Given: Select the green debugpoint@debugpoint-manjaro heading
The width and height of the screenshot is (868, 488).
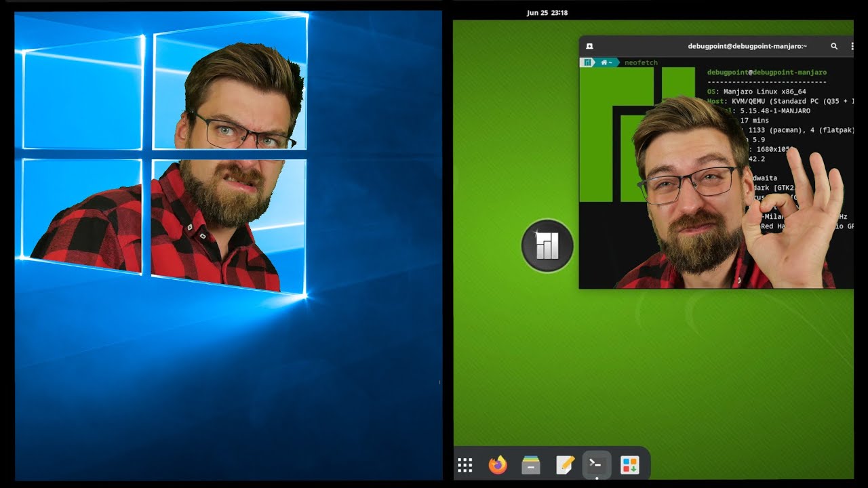Looking at the screenshot, I should 767,73.
